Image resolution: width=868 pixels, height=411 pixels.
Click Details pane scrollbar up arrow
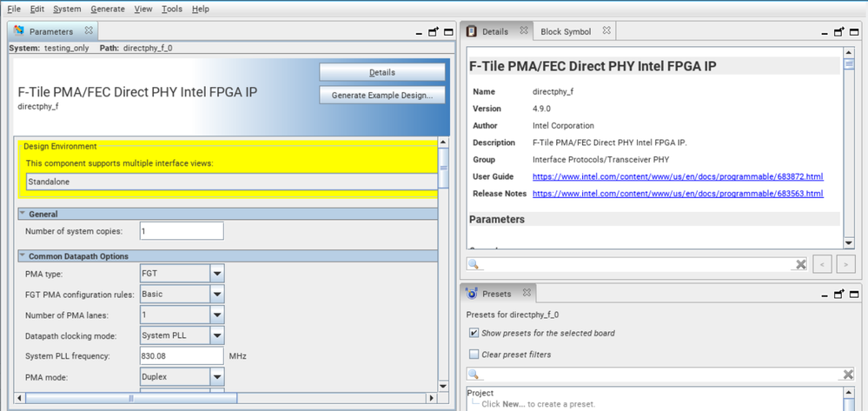click(x=849, y=52)
